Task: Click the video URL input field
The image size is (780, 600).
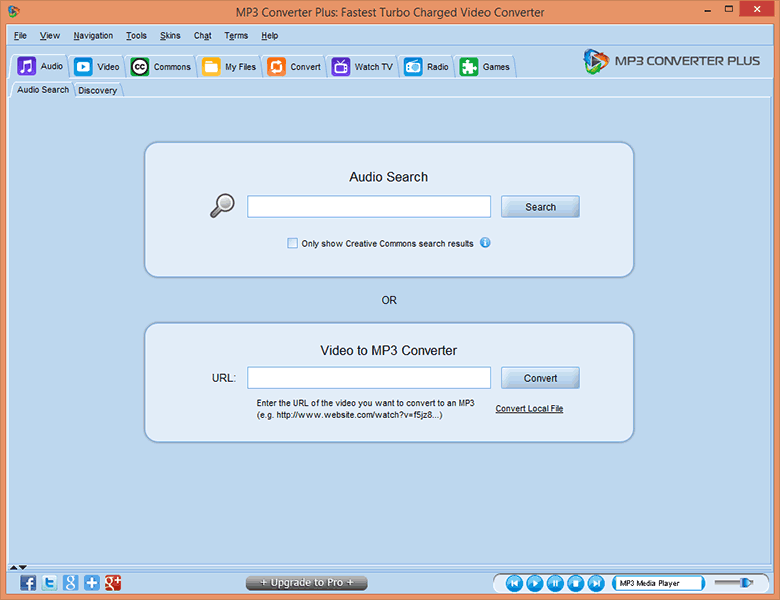Action: 369,378
